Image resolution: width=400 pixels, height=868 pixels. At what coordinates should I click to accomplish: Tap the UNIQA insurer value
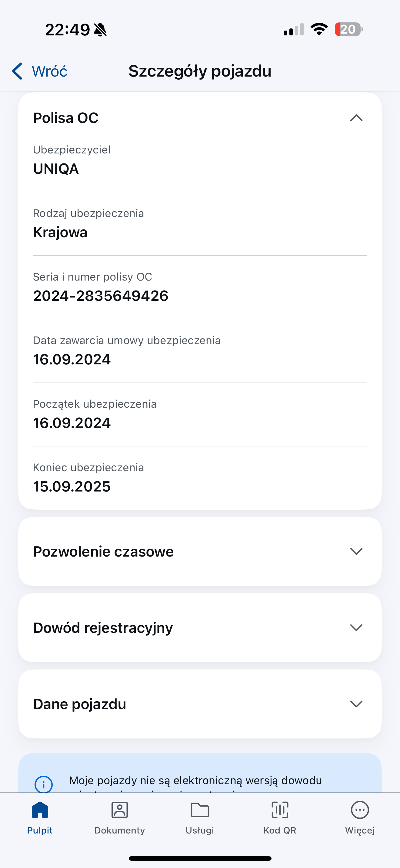56,169
